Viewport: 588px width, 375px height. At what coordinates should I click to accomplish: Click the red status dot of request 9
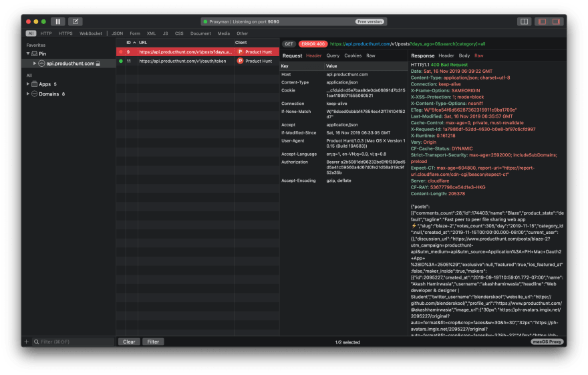pyautogui.click(x=121, y=51)
